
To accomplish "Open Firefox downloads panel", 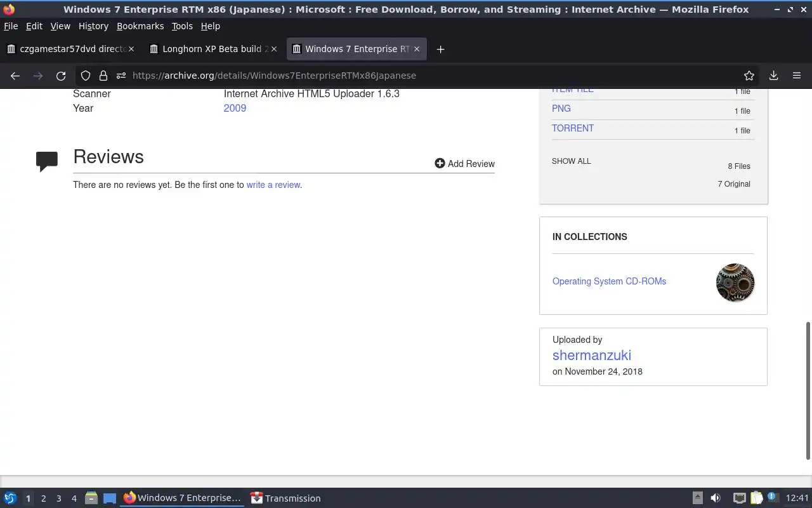I will pyautogui.click(x=773, y=76).
